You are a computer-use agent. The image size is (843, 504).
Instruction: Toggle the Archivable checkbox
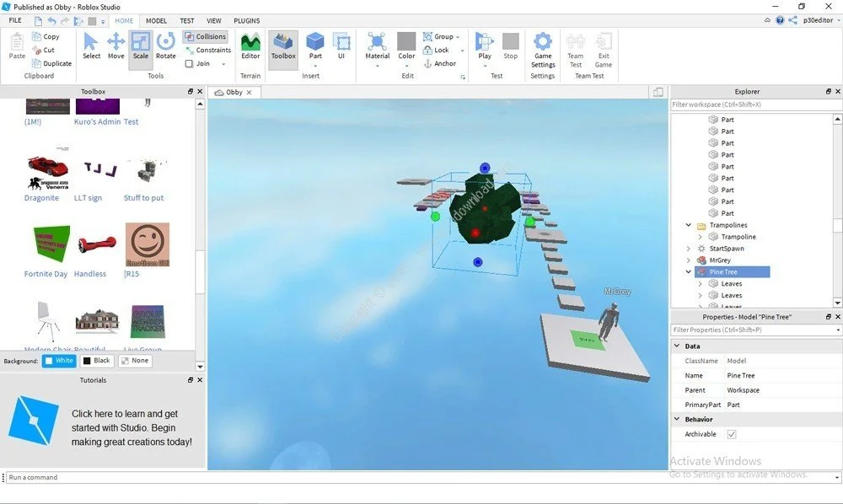point(732,434)
